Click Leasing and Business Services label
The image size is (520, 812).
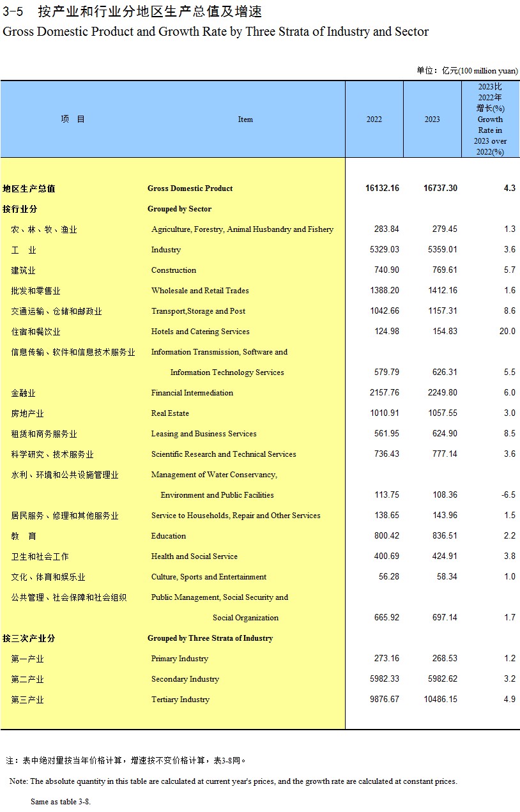tap(204, 434)
